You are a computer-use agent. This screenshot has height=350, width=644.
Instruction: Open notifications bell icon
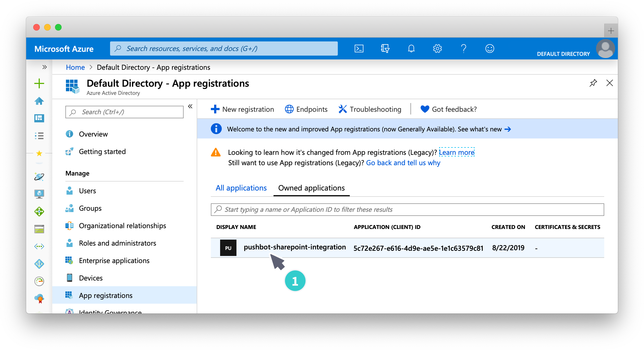[x=411, y=49]
